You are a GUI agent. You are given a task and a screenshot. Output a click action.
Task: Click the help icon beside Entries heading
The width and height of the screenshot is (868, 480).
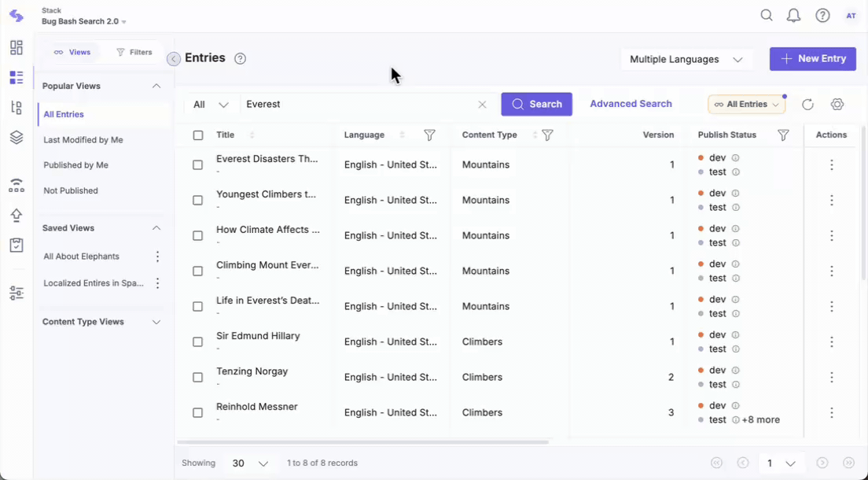coord(240,59)
